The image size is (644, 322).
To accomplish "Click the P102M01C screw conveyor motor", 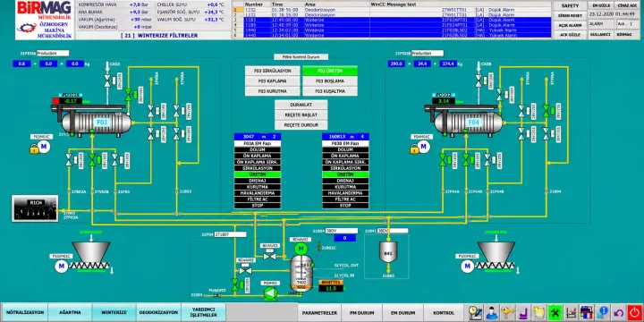I will click(x=61, y=267).
